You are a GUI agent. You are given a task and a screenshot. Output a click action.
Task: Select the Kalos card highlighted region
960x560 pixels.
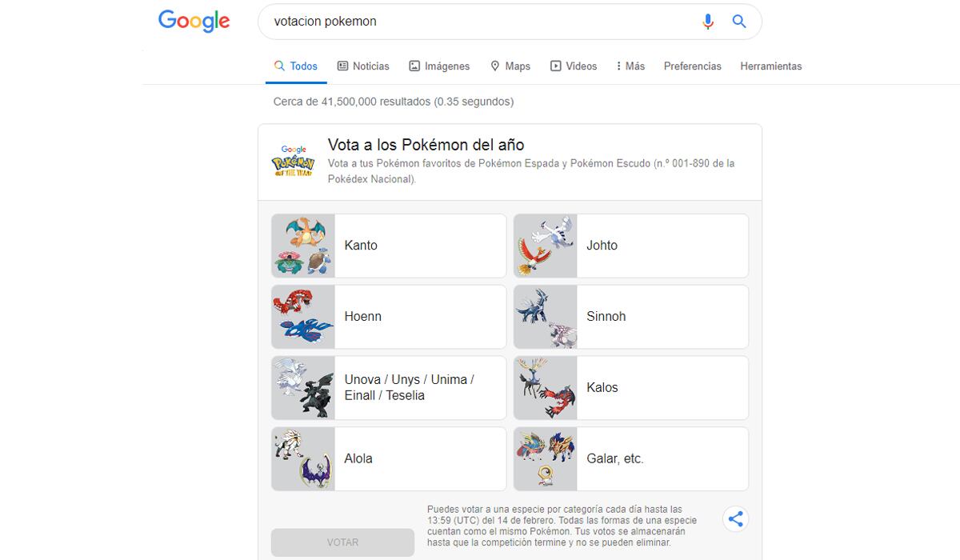pos(630,387)
